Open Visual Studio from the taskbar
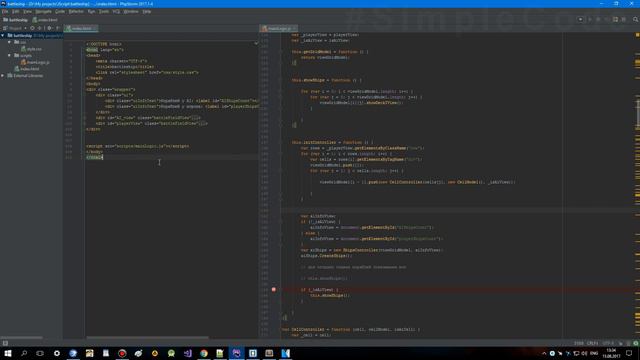This screenshot has height=360, width=640. pos(187,353)
